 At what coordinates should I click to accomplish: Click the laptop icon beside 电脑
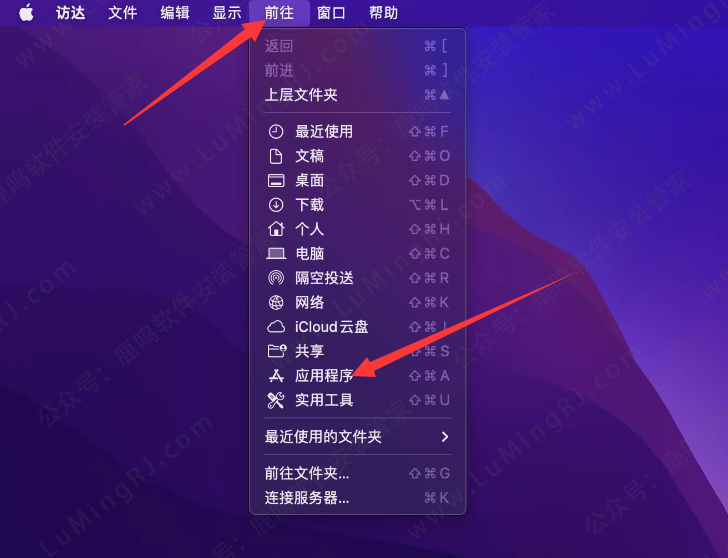point(276,253)
